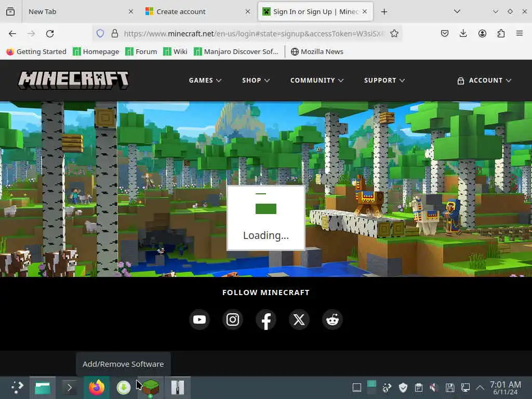Click the Minecraft logo

pos(73,80)
